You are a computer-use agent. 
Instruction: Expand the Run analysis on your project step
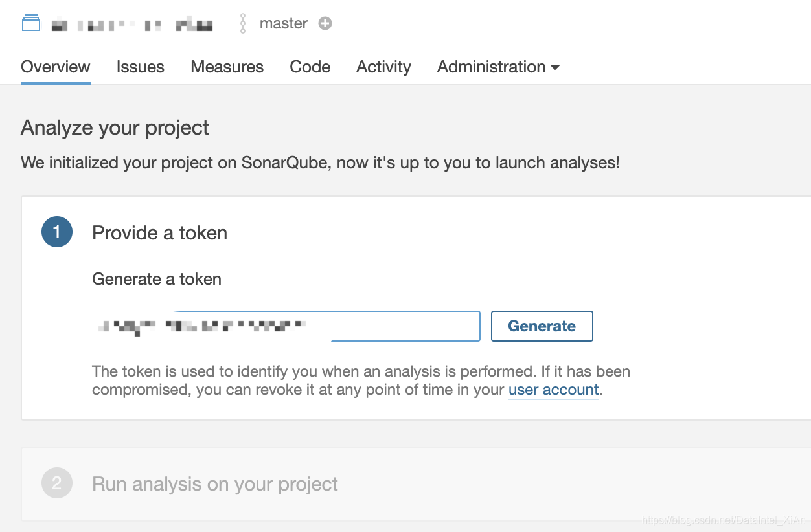(x=215, y=484)
